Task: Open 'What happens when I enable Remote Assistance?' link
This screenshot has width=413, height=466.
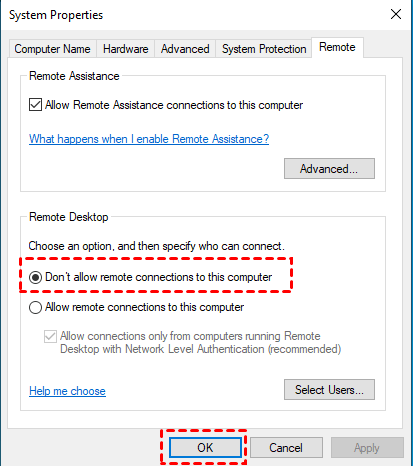Action: (x=149, y=139)
